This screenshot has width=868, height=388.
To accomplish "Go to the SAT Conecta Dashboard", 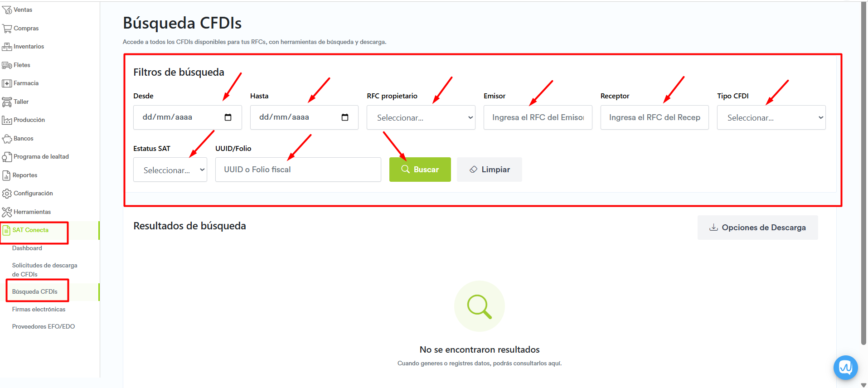I will (27, 248).
